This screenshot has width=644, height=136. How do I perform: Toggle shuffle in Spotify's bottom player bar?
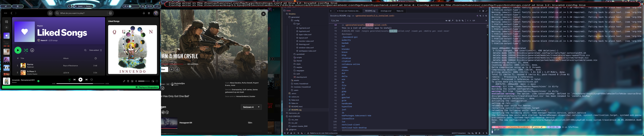pyautogui.click(x=69, y=80)
